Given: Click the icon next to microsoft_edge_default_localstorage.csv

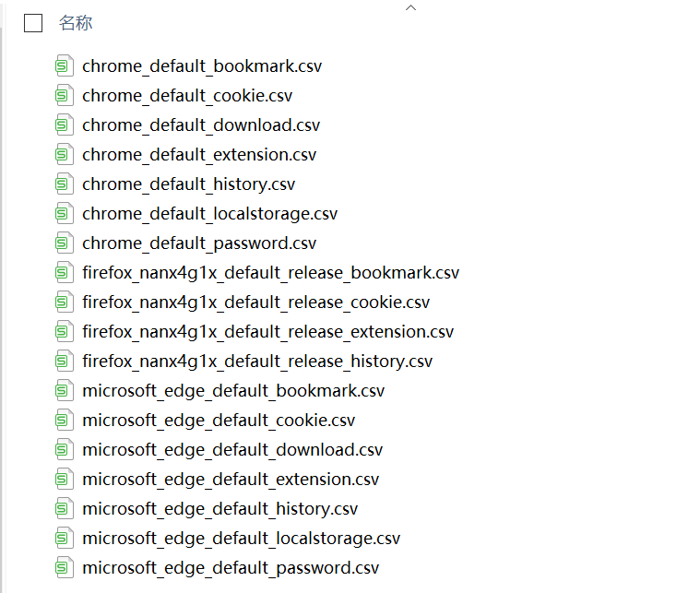Looking at the screenshot, I should 63,539.
